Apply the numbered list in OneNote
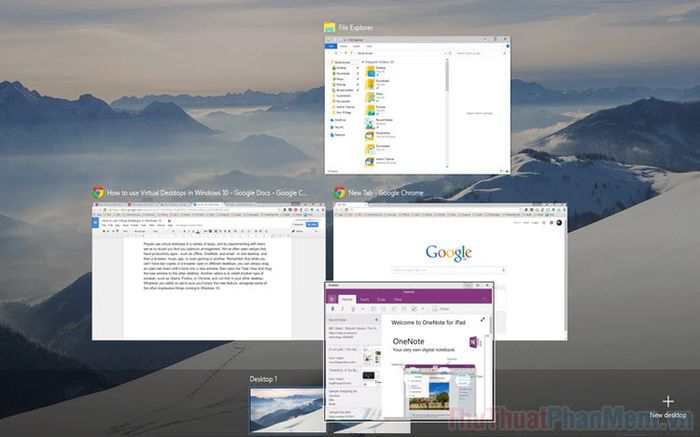700x437 pixels. pos(383,309)
